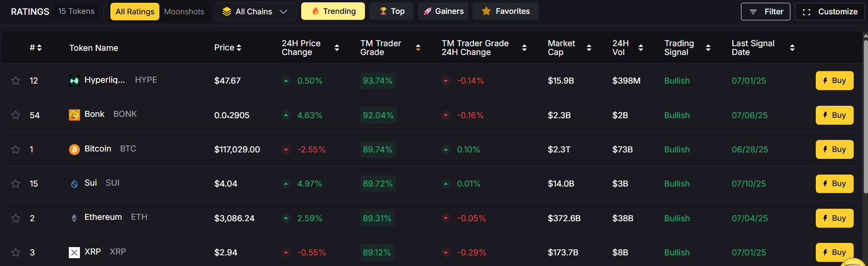Buy Bitcoin BTC
This screenshot has height=266, width=868.
pos(834,149)
